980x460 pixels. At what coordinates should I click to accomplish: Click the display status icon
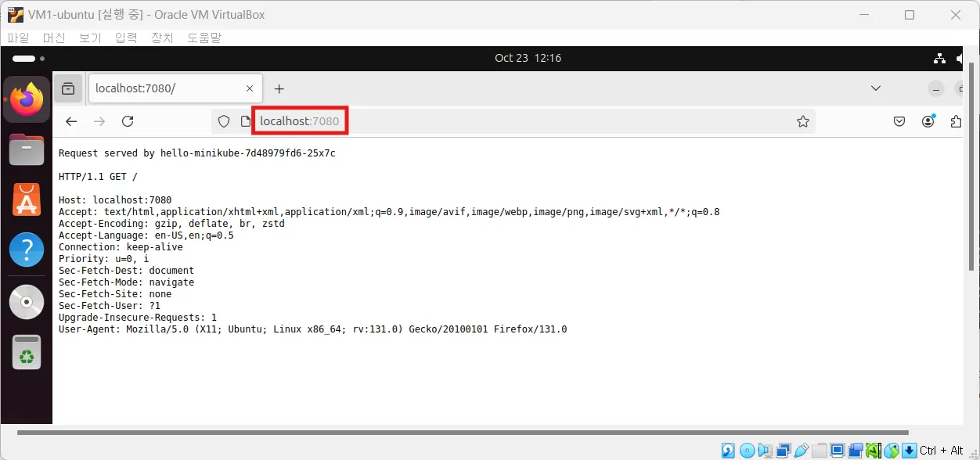point(838,451)
